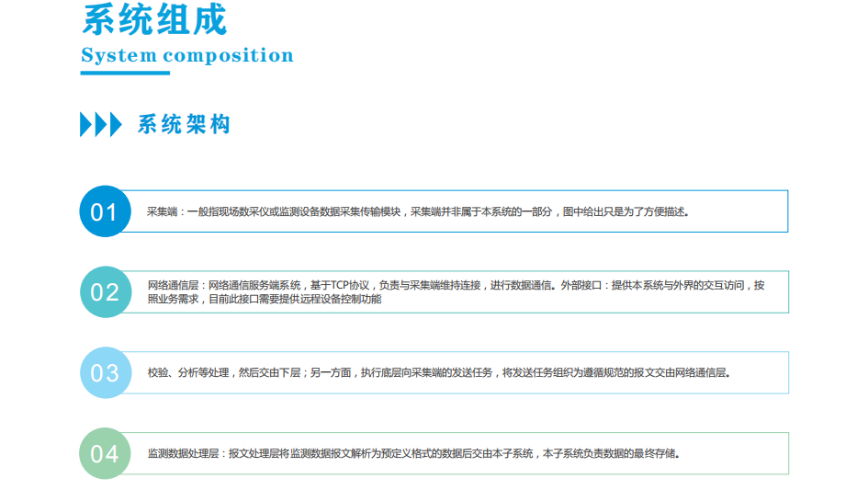Click the line starting with 照业务需求
Screen dimensions: 868x501
coord(265,300)
